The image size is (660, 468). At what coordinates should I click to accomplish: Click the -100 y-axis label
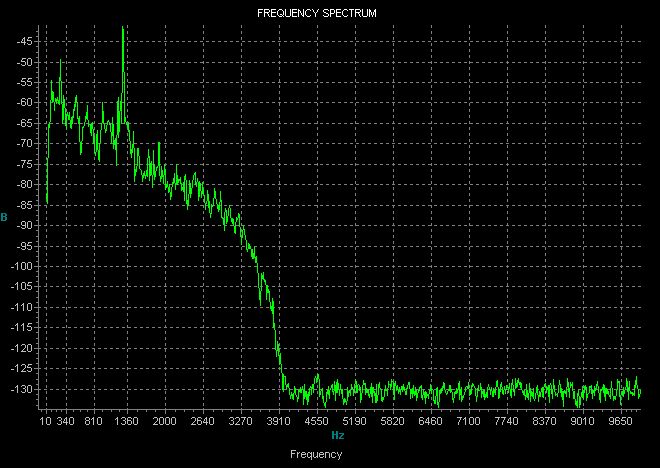20,266
